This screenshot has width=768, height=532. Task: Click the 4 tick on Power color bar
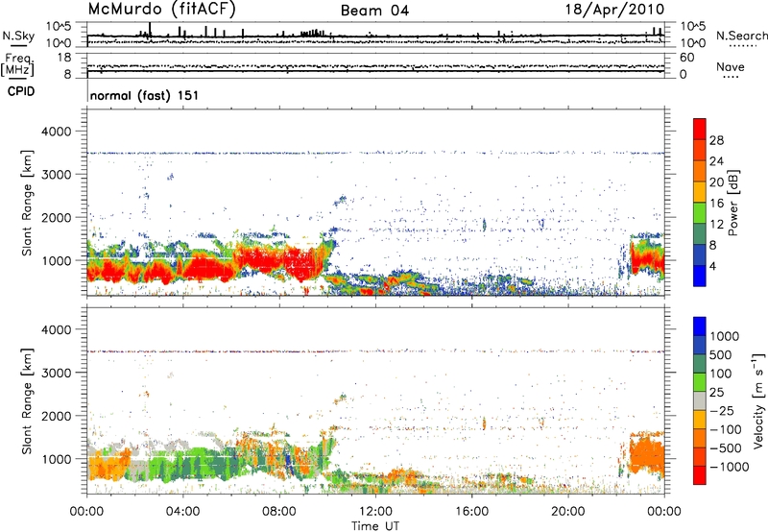pyautogui.click(x=713, y=267)
